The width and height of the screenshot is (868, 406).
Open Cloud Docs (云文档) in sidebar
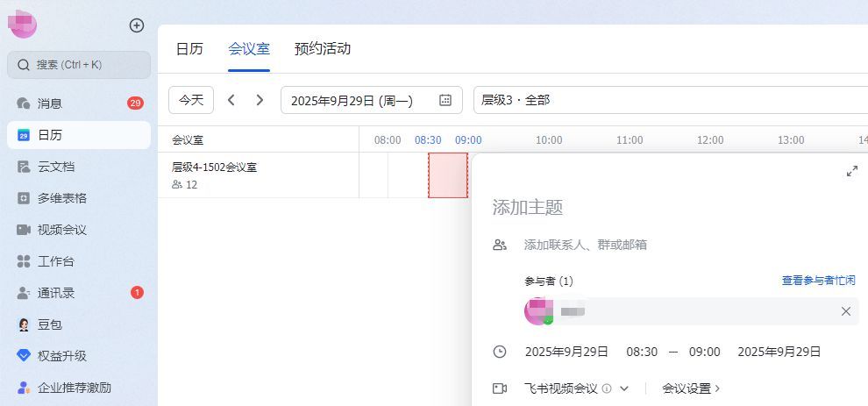click(55, 167)
